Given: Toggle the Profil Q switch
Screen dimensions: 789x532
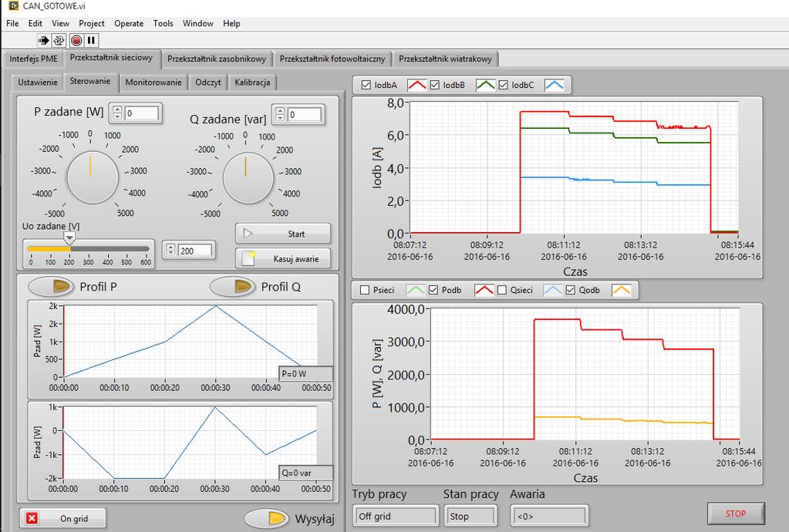Looking at the screenshot, I should [x=232, y=287].
